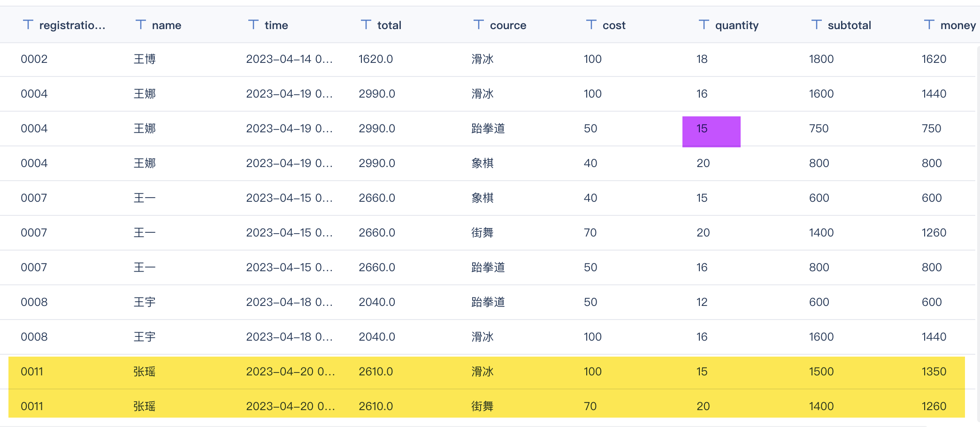This screenshot has height=427, width=980.
Task: Select the 街舞 cell in highlighted bottom row
Action: click(x=482, y=406)
